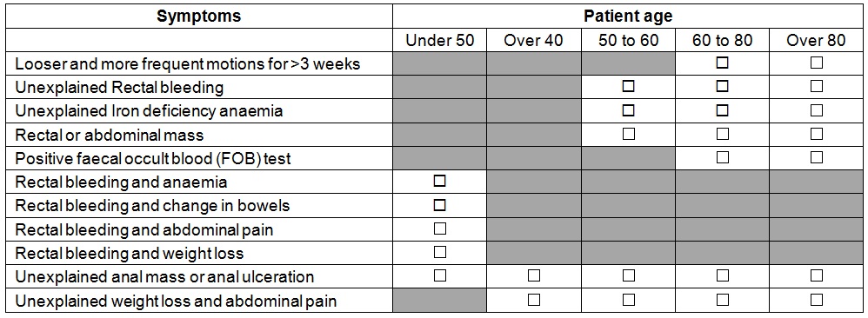868x318 pixels.
Task: Tick anal mass or ulceration for Over 40
Action: pyautogui.click(x=534, y=275)
